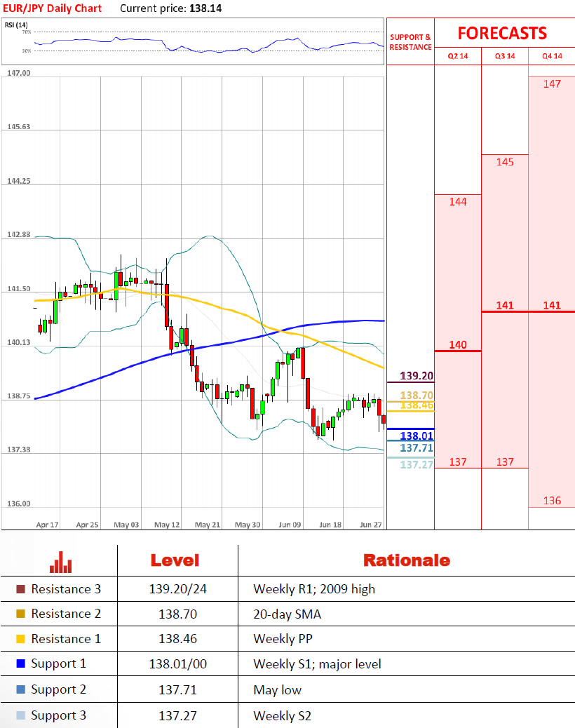Click the Resistance 2 row label

point(66,614)
